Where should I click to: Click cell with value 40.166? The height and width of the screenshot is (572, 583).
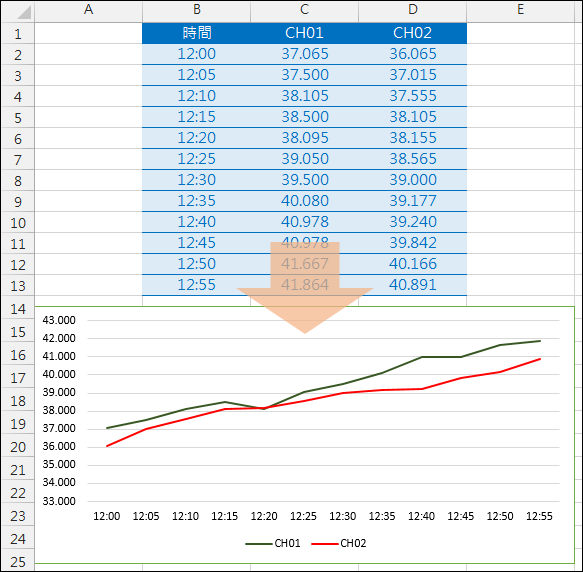pos(413,264)
